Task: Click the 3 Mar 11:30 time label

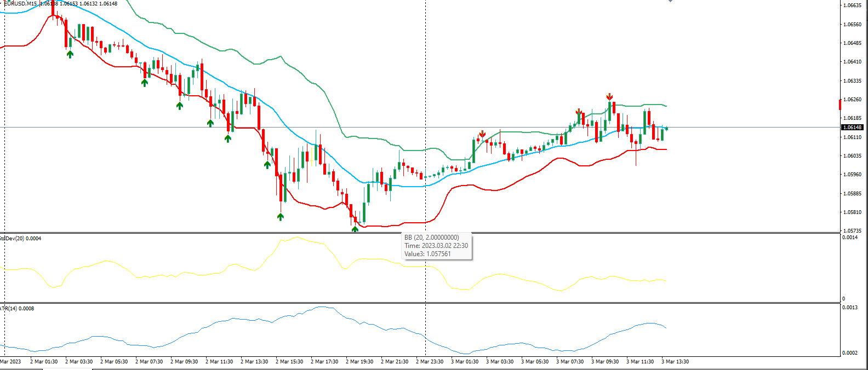Action: pos(640,361)
